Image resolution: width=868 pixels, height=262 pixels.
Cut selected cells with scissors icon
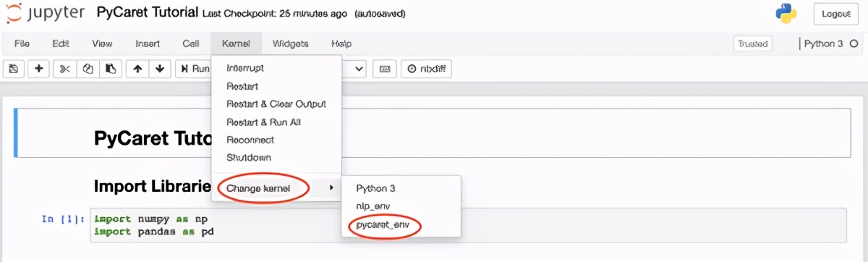tap(64, 69)
